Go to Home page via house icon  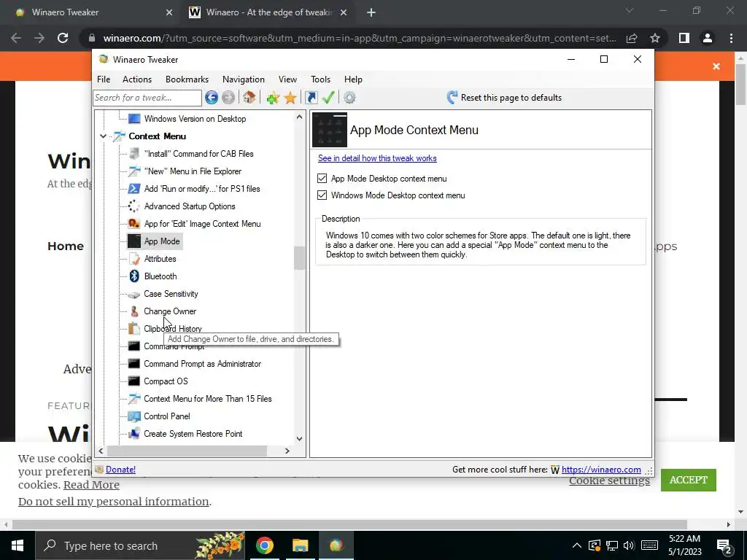click(249, 98)
